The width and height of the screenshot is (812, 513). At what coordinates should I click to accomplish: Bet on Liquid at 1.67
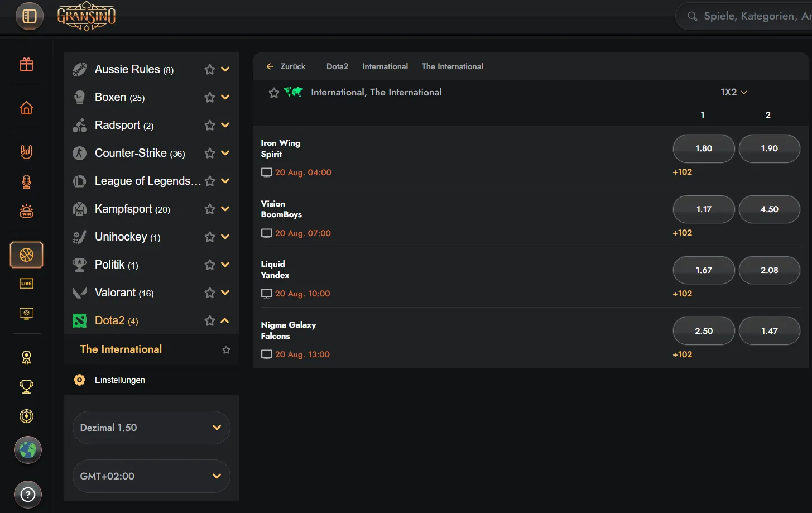(704, 270)
